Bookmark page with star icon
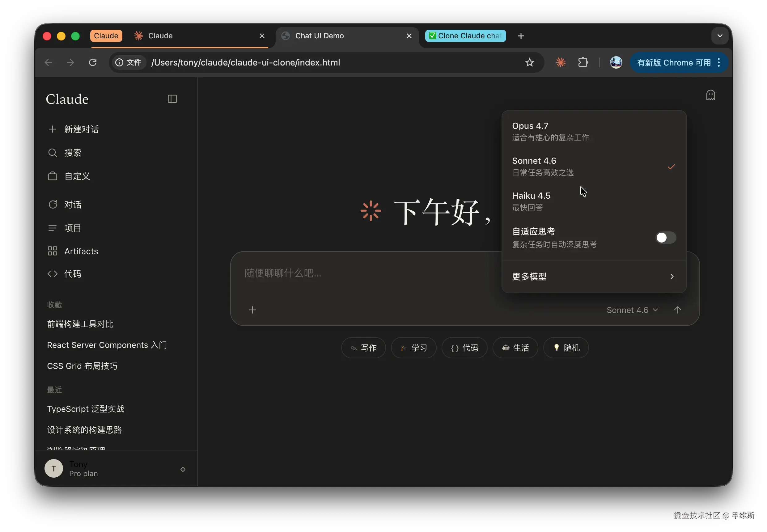Viewport: 767px width, 532px height. pos(529,62)
